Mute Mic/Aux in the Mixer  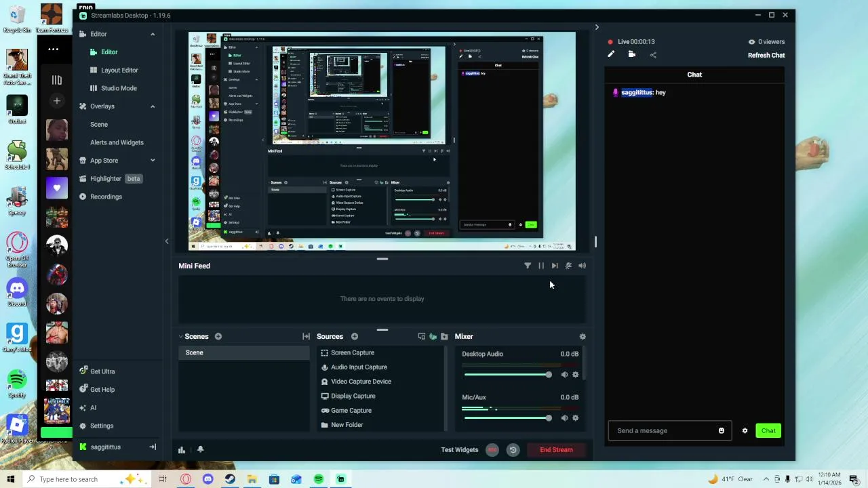(x=564, y=418)
